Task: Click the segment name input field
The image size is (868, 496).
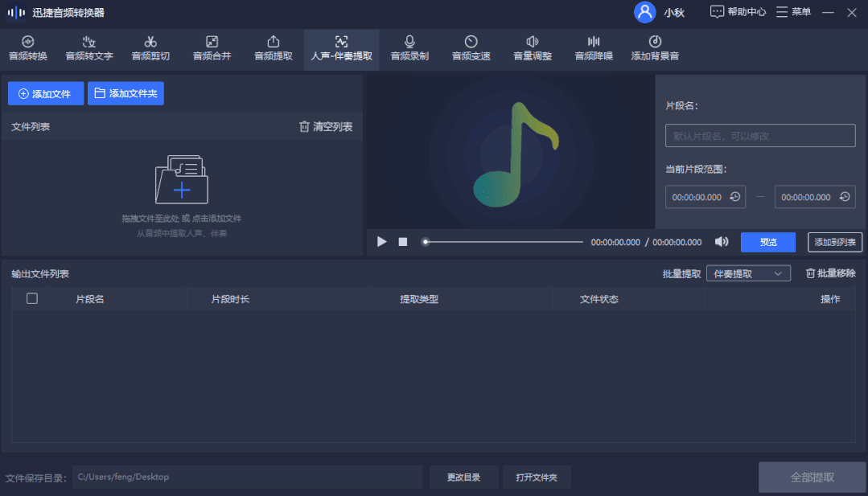Action: click(759, 135)
